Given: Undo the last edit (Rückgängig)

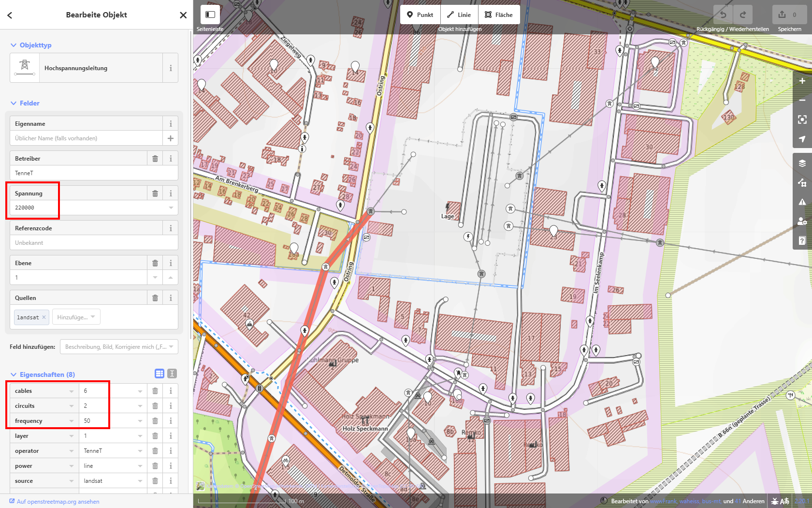Looking at the screenshot, I should 723,15.
